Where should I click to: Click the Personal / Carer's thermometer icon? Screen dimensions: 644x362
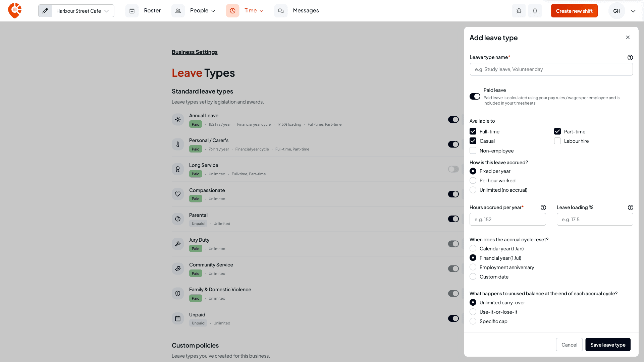click(178, 144)
